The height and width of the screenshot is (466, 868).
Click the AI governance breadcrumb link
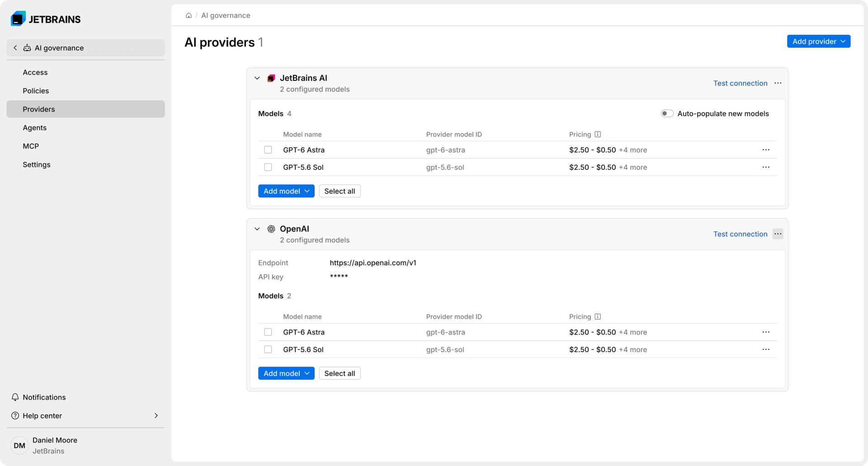[x=226, y=15]
